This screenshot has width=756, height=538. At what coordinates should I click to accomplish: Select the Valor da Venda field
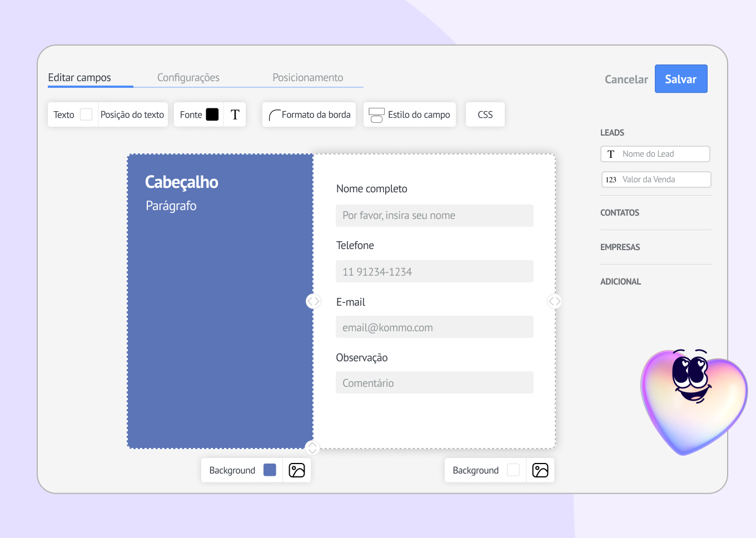pyautogui.click(x=656, y=180)
